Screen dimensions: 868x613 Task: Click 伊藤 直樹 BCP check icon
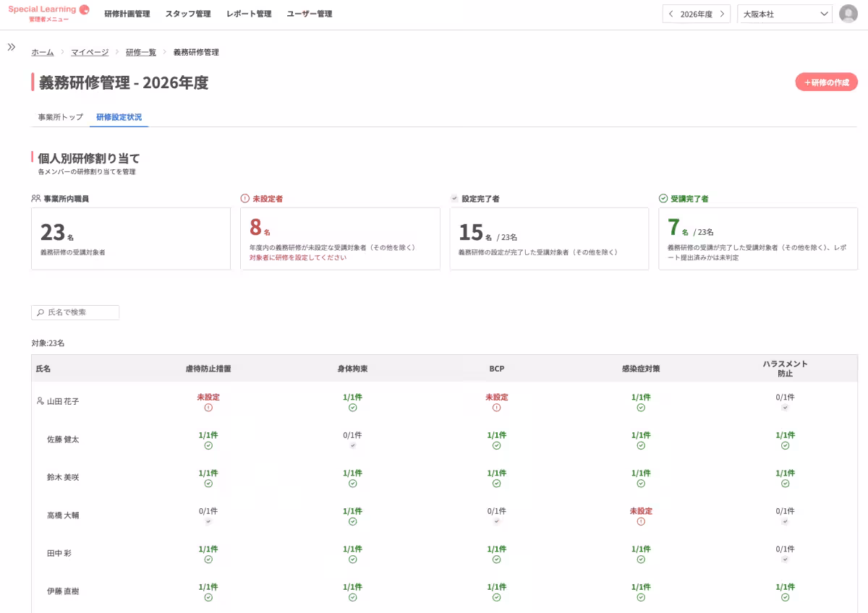(496, 597)
